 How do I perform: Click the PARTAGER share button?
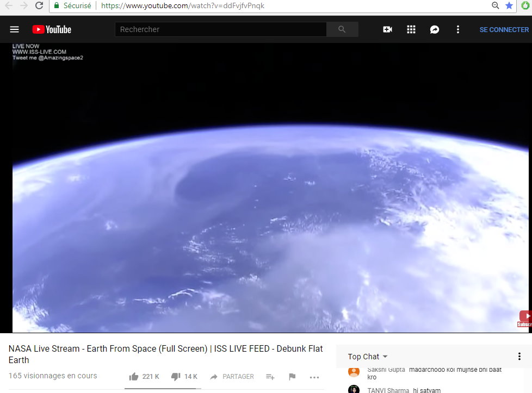pyautogui.click(x=232, y=377)
